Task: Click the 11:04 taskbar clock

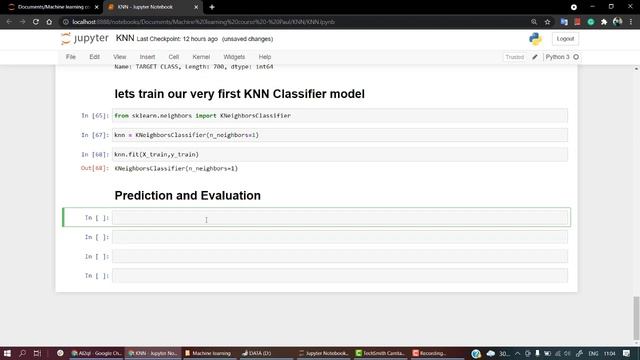Action: pyautogui.click(x=609, y=353)
